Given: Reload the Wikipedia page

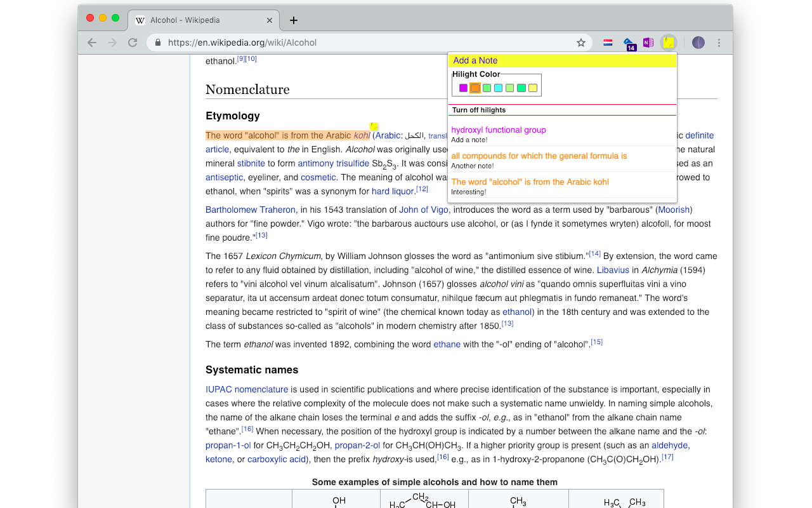Looking at the screenshot, I should tap(133, 43).
